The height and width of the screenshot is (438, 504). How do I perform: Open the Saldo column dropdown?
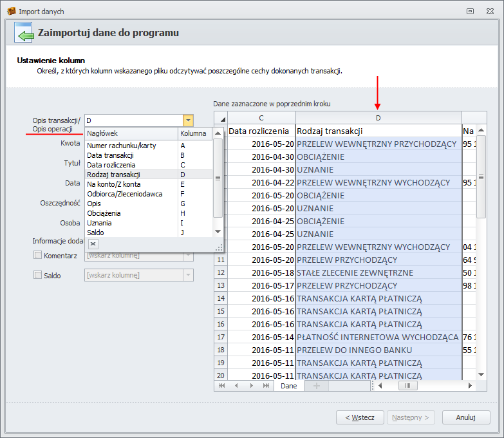tap(187, 275)
